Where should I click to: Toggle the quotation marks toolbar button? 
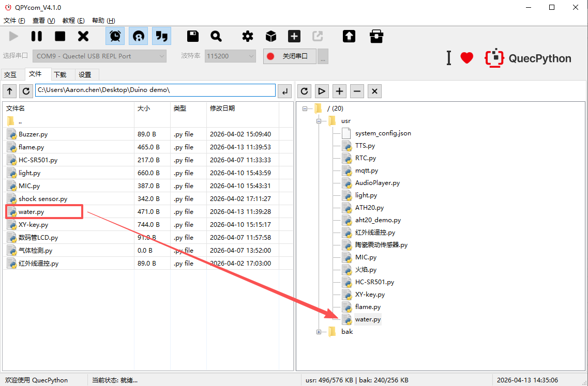pos(161,36)
